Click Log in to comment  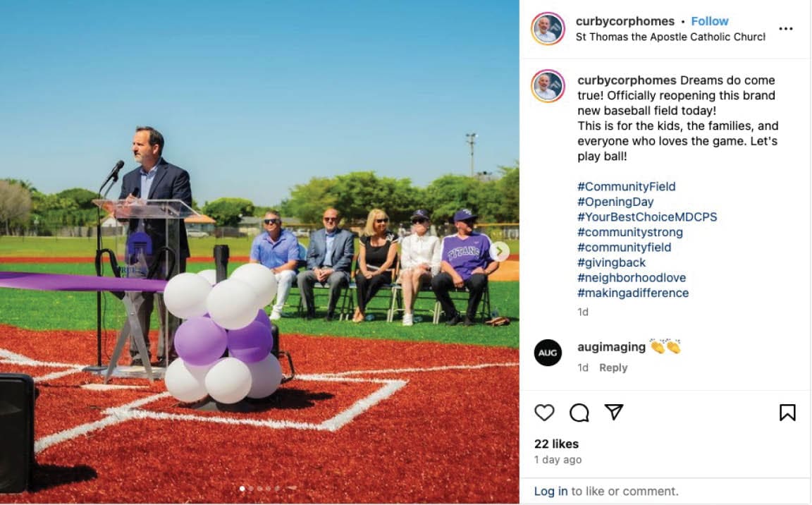click(x=550, y=491)
